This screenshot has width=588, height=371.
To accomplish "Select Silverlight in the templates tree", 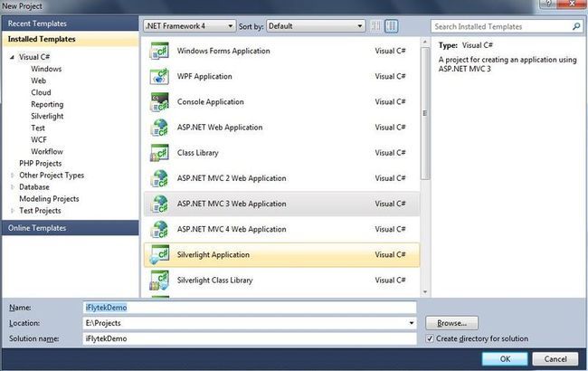I will coord(47,117).
